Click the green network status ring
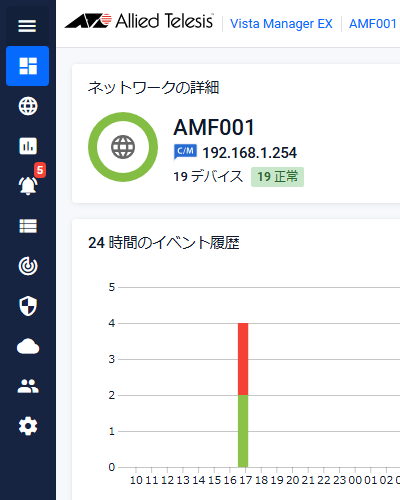 [x=123, y=147]
